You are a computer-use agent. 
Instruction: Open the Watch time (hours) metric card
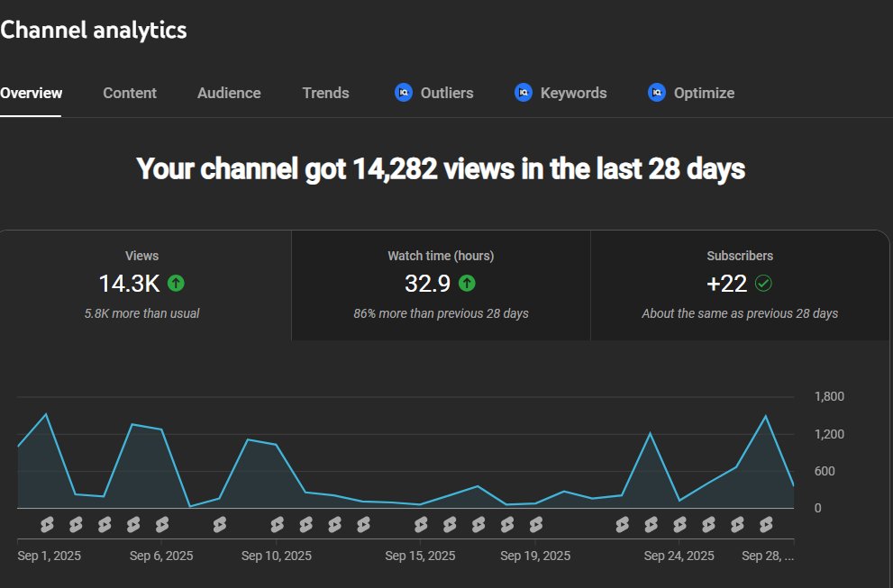pos(441,284)
